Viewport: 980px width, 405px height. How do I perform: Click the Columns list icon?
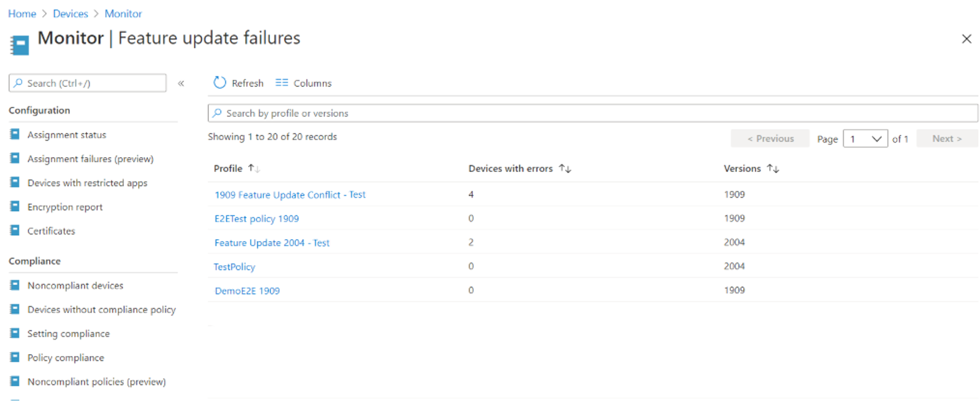(x=282, y=83)
